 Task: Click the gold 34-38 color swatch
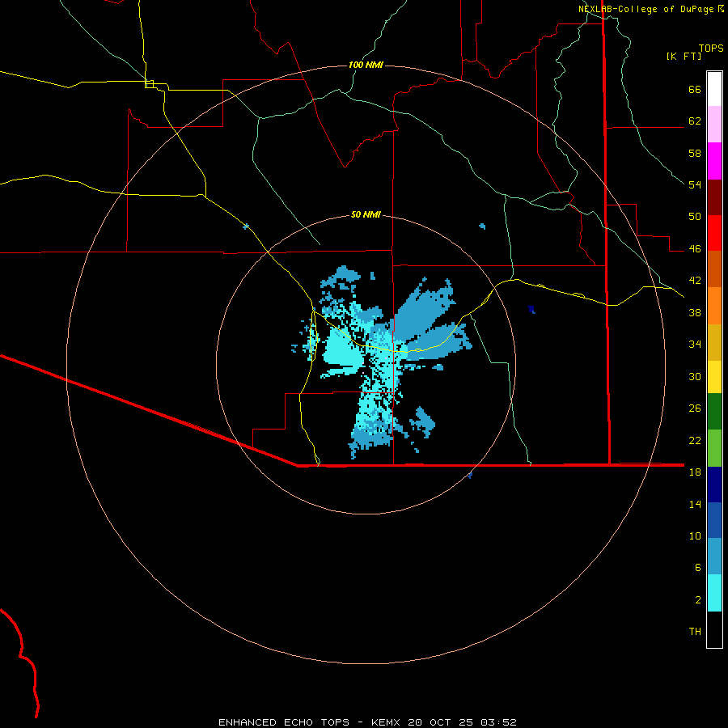click(714, 343)
